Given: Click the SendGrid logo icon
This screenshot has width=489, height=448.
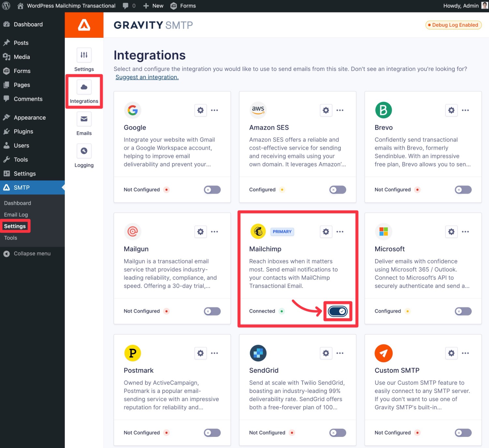Looking at the screenshot, I should pyautogui.click(x=258, y=353).
